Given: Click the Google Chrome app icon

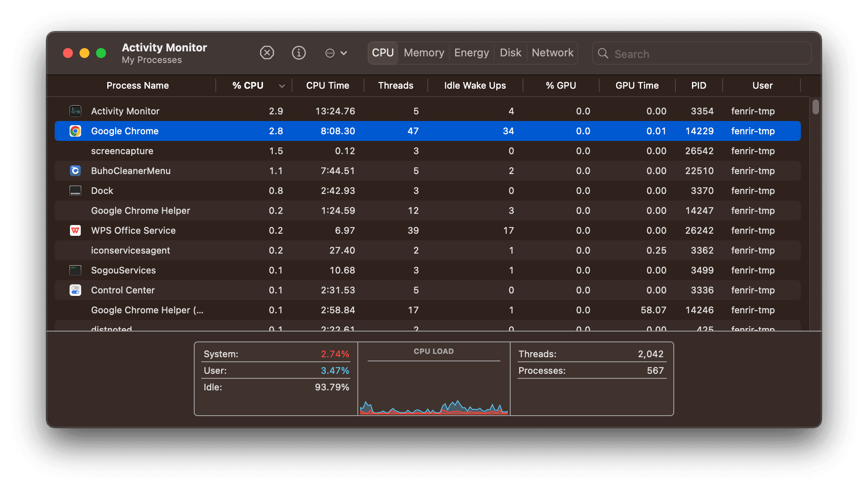Looking at the screenshot, I should 75,131.
